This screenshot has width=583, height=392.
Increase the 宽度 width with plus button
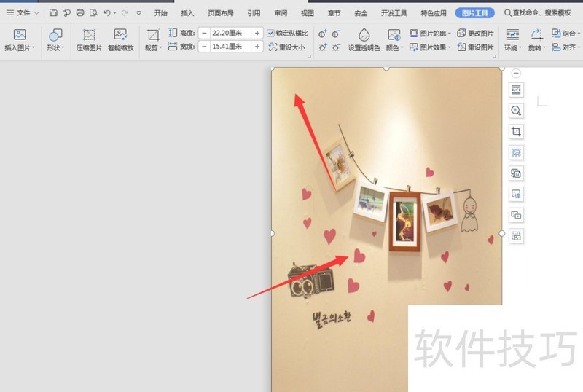[257, 47]
